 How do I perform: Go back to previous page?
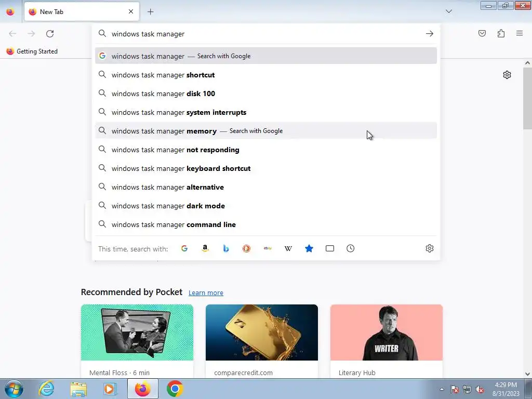pos(12,34)
